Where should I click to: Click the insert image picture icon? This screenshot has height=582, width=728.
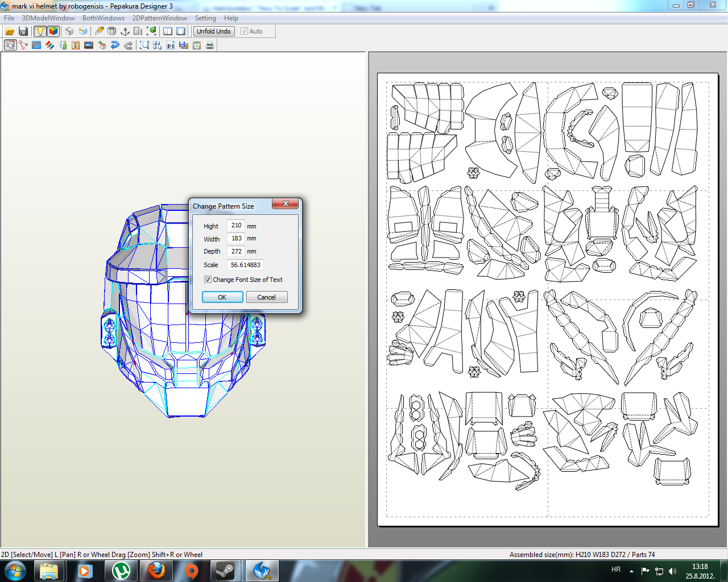pos(89,45)
